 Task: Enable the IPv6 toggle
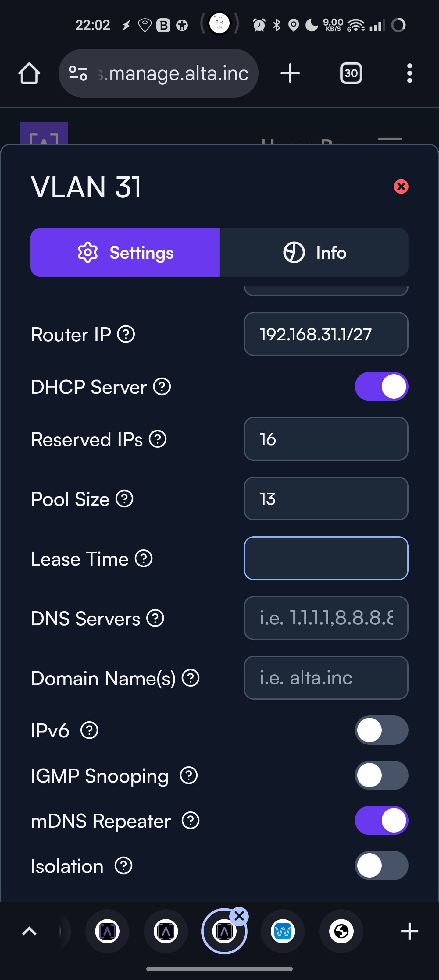pos(381,730)
